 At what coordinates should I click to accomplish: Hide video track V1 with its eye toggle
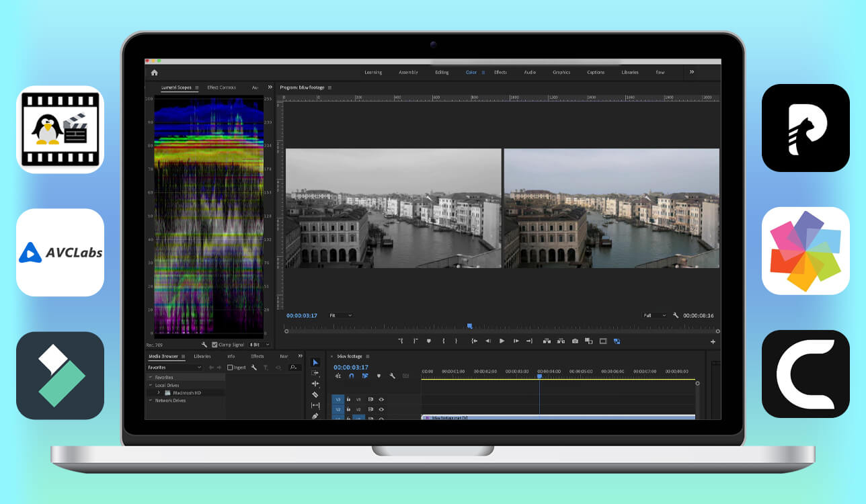381,417
